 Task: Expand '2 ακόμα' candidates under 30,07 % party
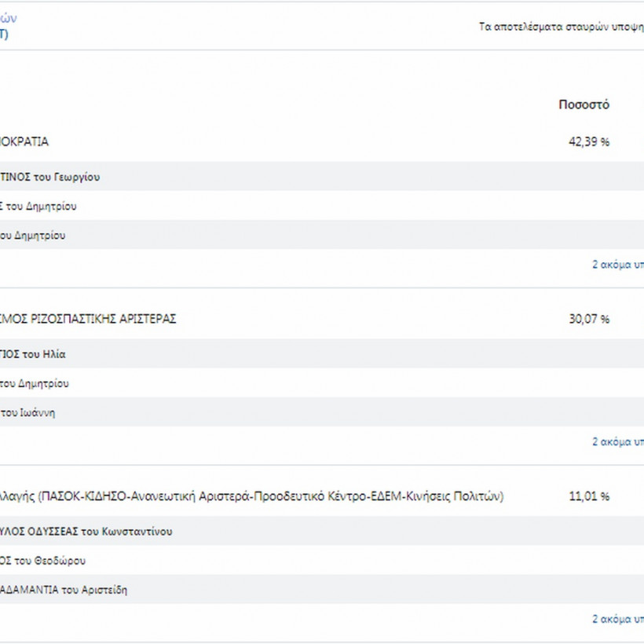[x=617, y=441]
